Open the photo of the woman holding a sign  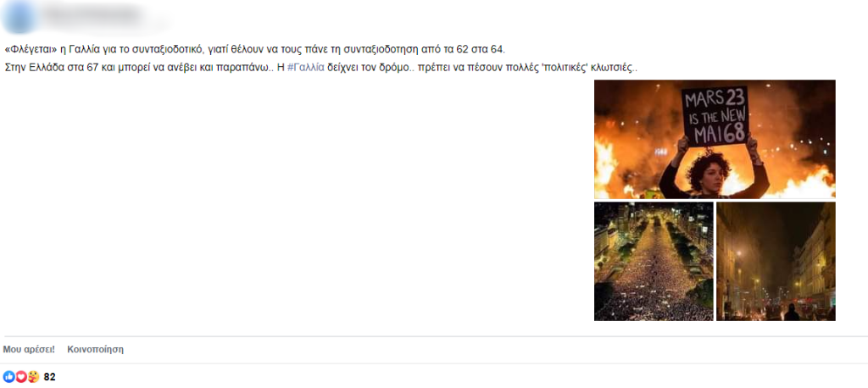(715, 139)
